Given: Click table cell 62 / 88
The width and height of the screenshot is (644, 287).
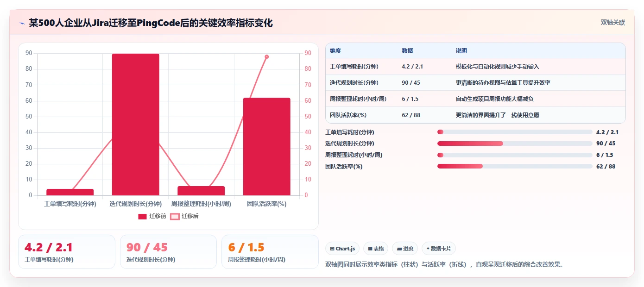Looking at the screenshot, I should coord(411,115).
